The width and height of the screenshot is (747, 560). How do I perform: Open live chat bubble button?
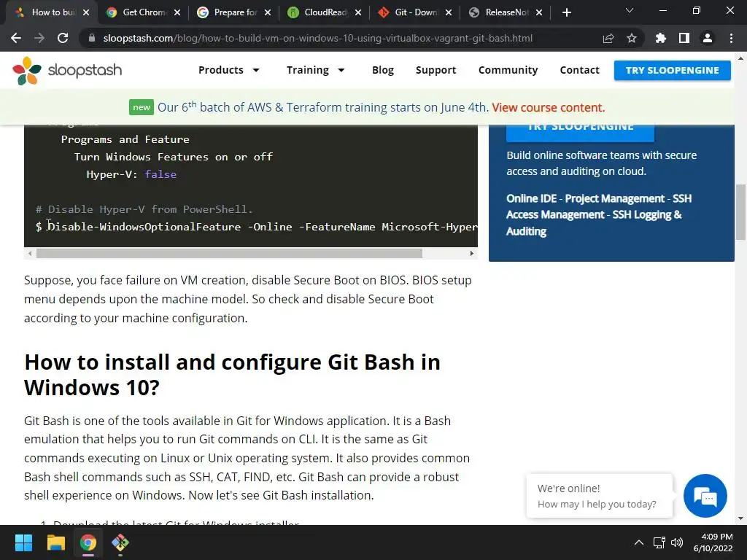click(x=705, y=496)
